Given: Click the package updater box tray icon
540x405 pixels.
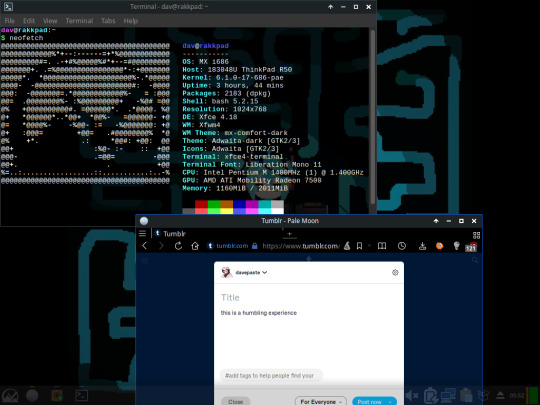Looking at the screenshot, I should coord(484,395).
